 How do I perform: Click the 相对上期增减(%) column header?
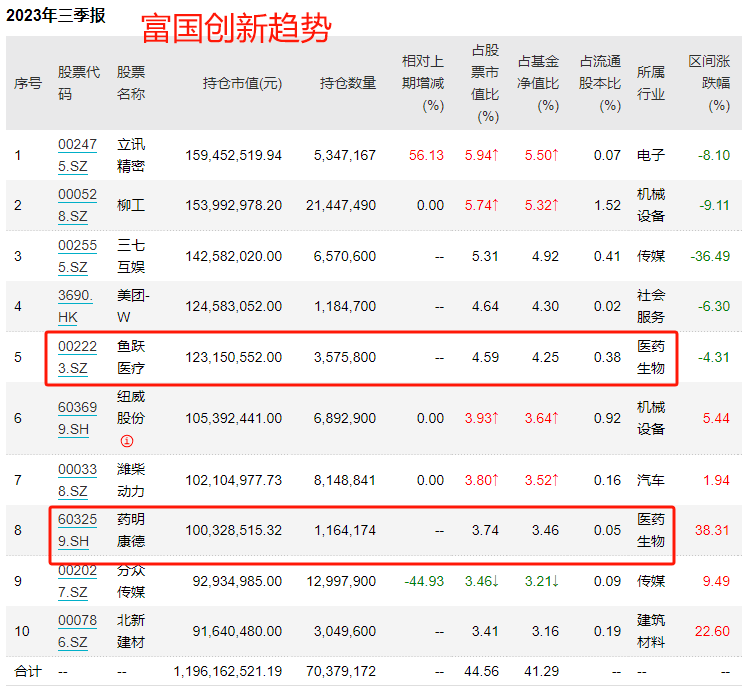click(423, 83)
